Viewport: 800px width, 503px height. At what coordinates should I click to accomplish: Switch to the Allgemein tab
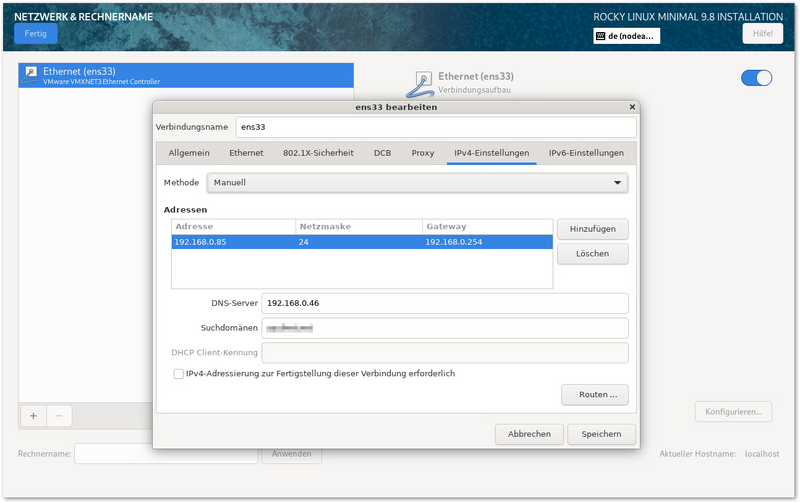pyautogui.click(x=189, y=153)
